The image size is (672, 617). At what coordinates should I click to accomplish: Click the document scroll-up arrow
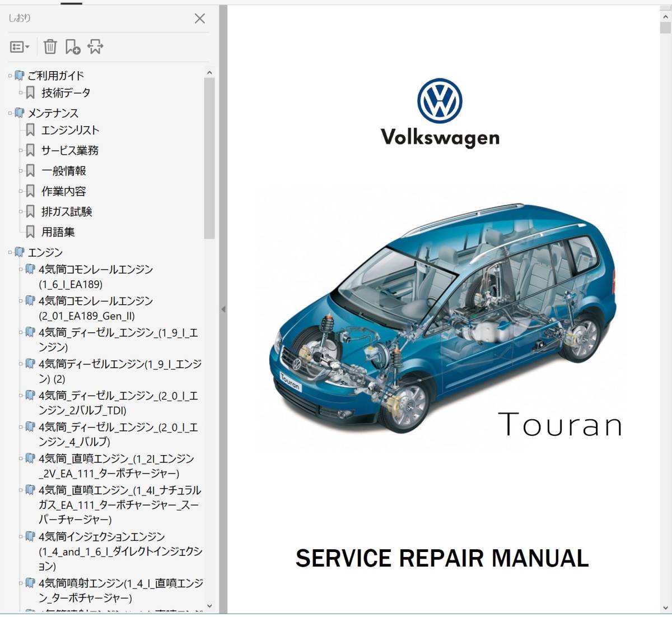click(665, 17)
